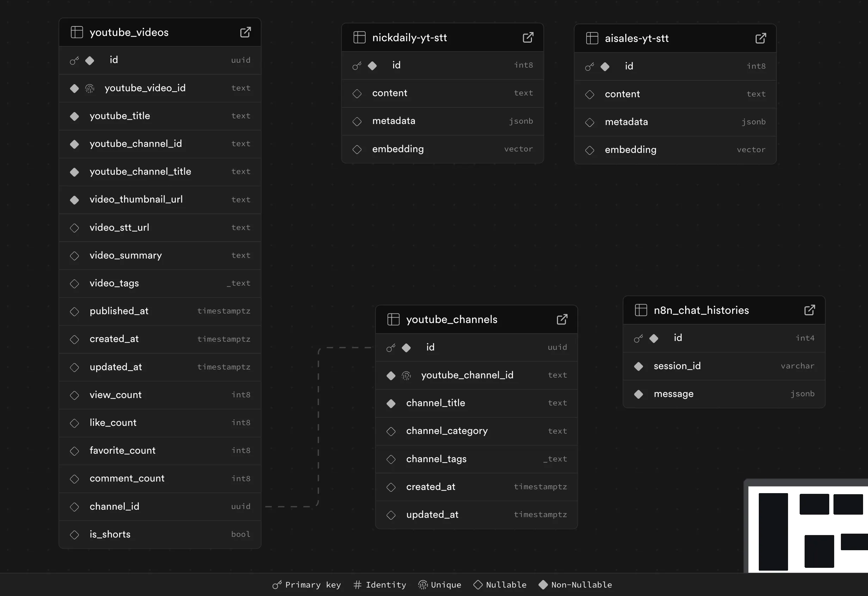The width and height of the screenshot is (868, 596).
Task: Select the youtube_videos table header
Action: [x=129, y=32]
